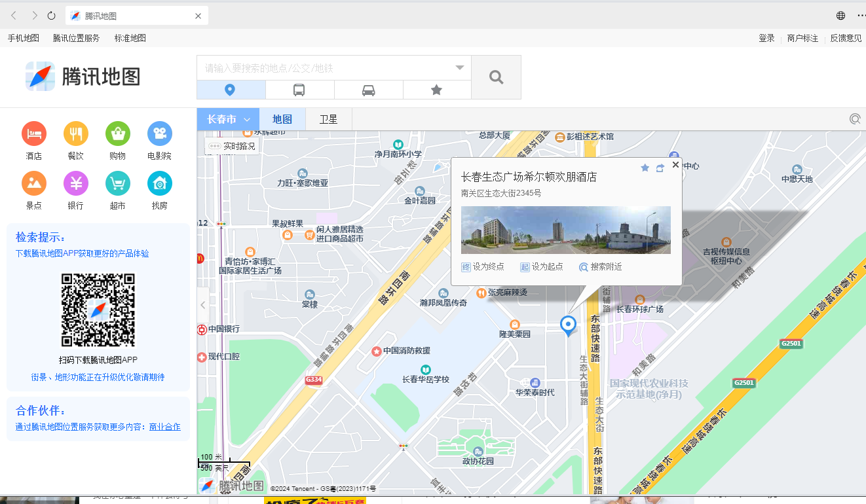
Task: Click 设为终点 set as destination
Action: [483, 267]
